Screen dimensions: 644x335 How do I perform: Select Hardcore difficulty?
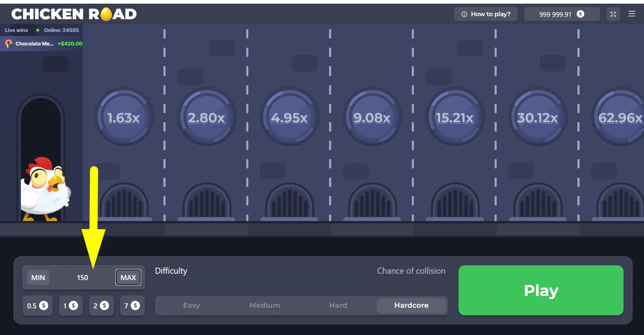pos(412,305)
